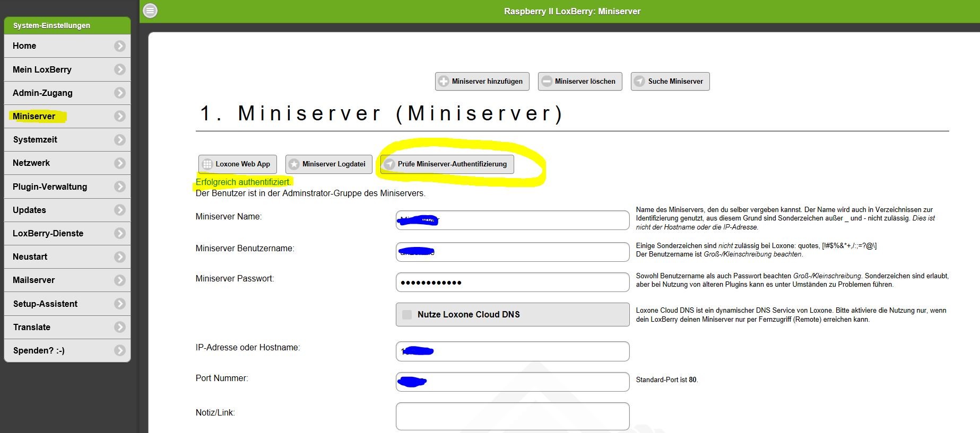
Task: Click the arrow icon beside Neustart
Action: [120, 257]
